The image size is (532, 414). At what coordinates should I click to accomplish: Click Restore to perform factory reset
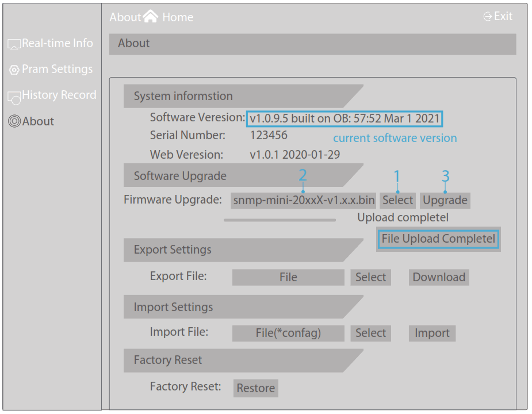[255, 388]
